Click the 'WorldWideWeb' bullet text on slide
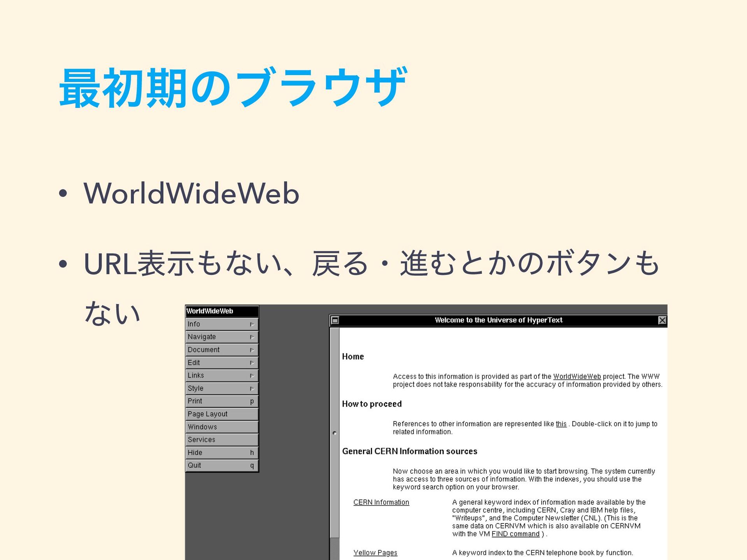Screen dimensions: 747x560 [191, 193]
